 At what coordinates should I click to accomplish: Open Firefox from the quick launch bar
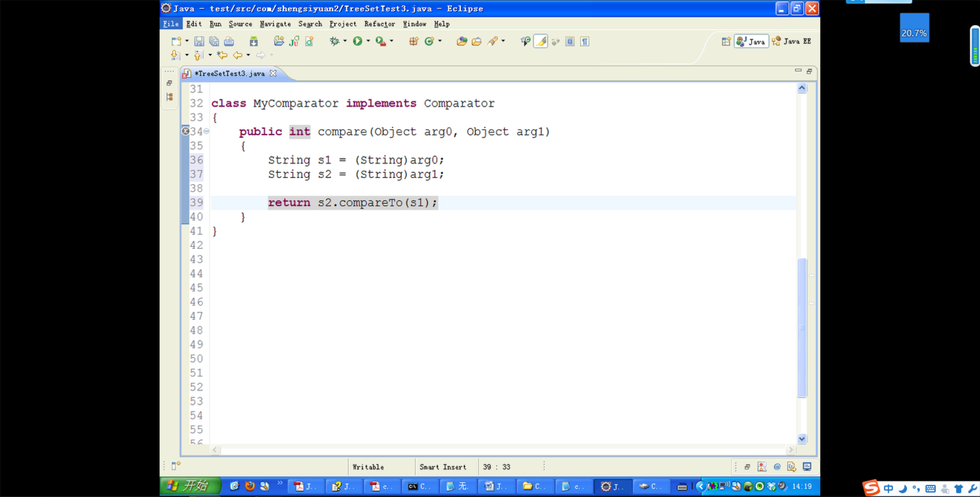point(250,486)
